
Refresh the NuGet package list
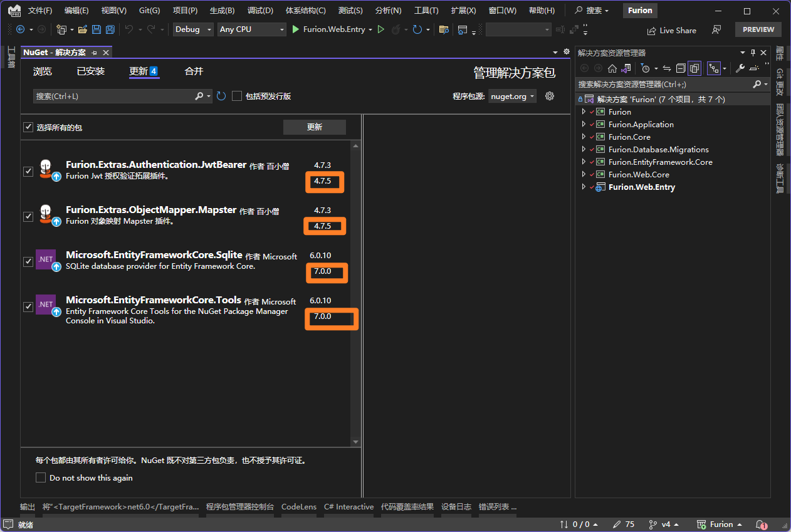tap(221, 96)
